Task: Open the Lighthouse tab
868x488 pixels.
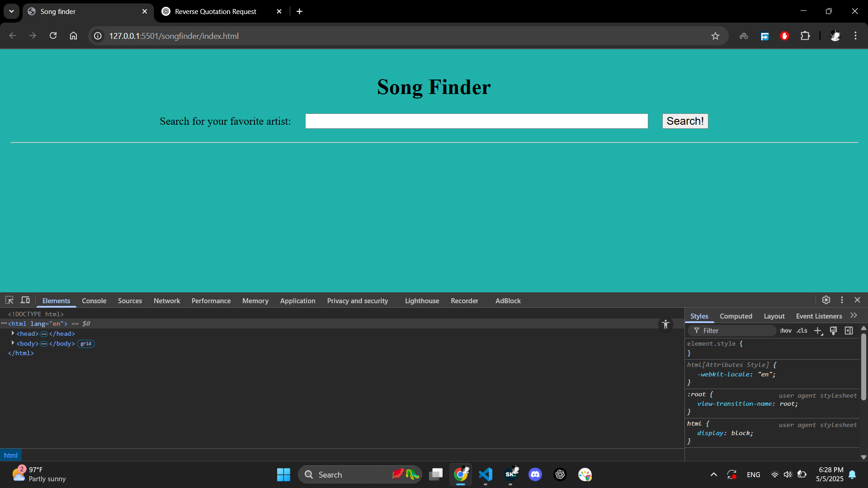Action: (x=422, y=300)
